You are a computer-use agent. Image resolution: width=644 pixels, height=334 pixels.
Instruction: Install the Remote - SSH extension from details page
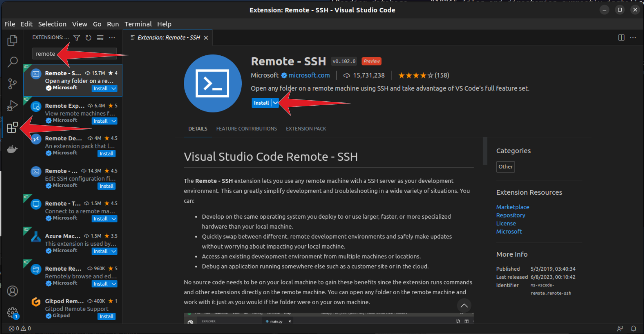(x=261, y=103)
